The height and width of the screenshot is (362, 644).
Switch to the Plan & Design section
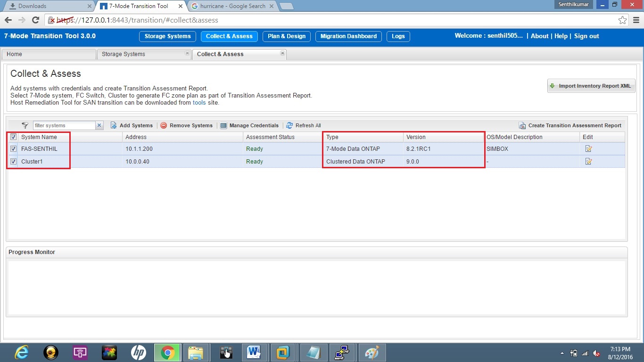[x=286, y=36]
